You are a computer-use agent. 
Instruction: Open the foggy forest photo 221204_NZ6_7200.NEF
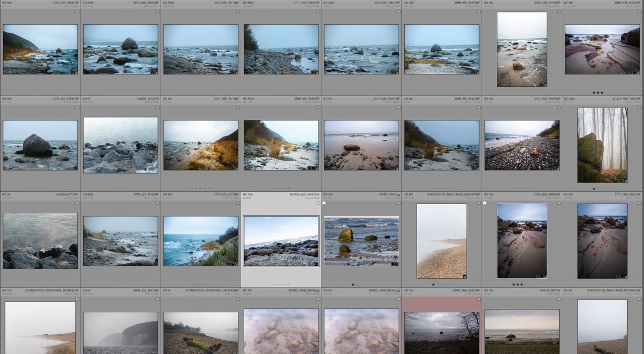pyautogui.click(x=602, y=145)
